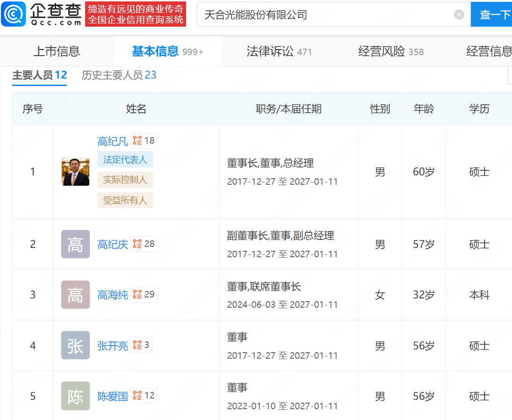
Task: Select 主要人员 sub-tab
Action: [39, 75]
